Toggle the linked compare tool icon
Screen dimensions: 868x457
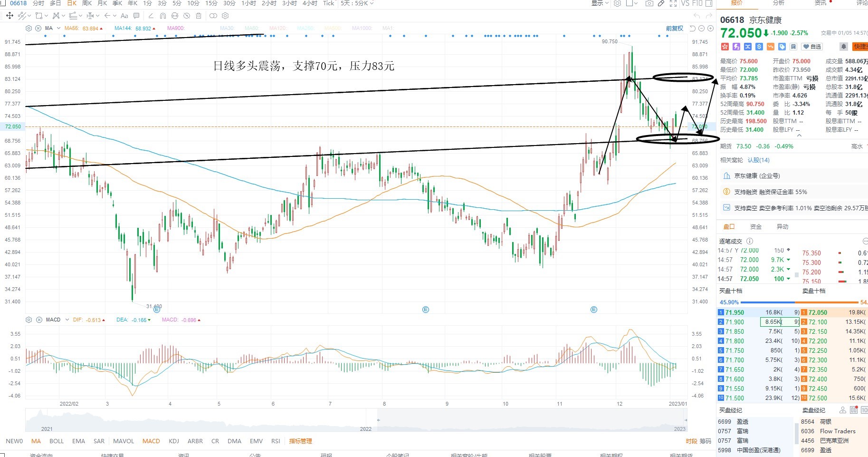(213, 16)
